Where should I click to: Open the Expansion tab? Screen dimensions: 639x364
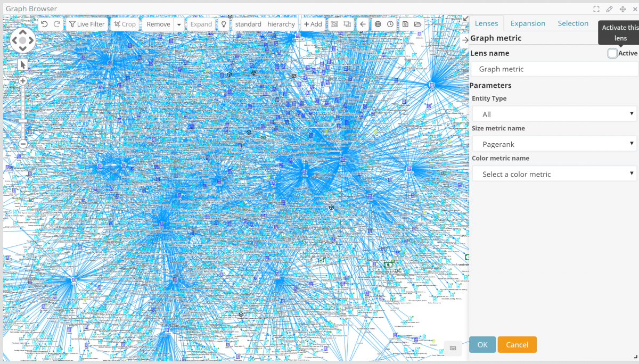coord(528,23)
